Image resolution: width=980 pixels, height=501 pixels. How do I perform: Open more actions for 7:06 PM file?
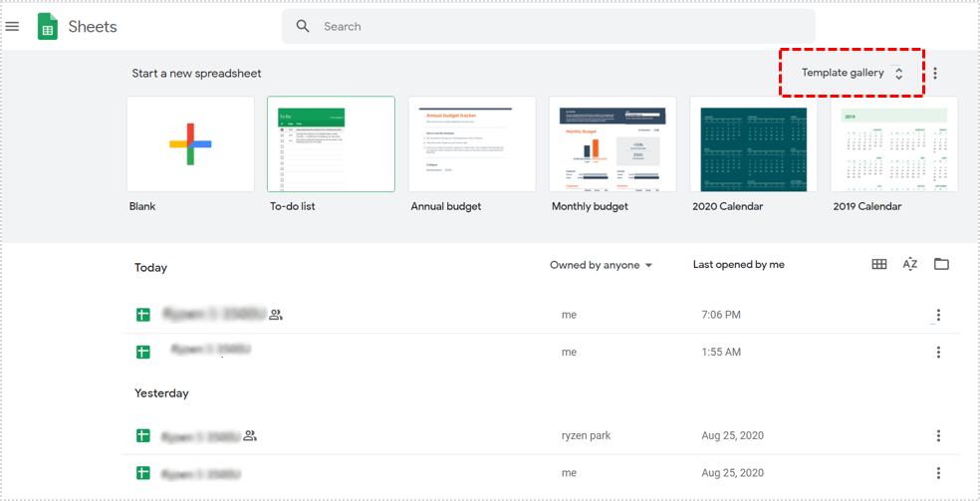point(937,316)
